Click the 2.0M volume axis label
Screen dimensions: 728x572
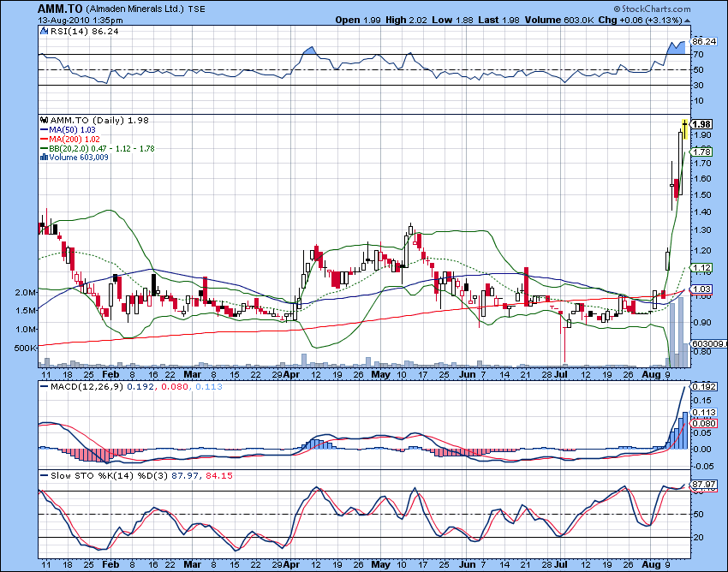click(26, 293)
